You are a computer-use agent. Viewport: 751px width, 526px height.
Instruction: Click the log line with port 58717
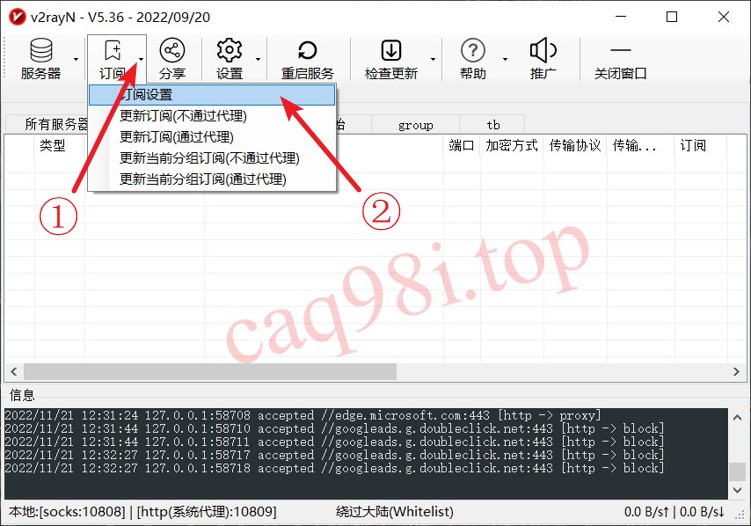pos(334,455)
